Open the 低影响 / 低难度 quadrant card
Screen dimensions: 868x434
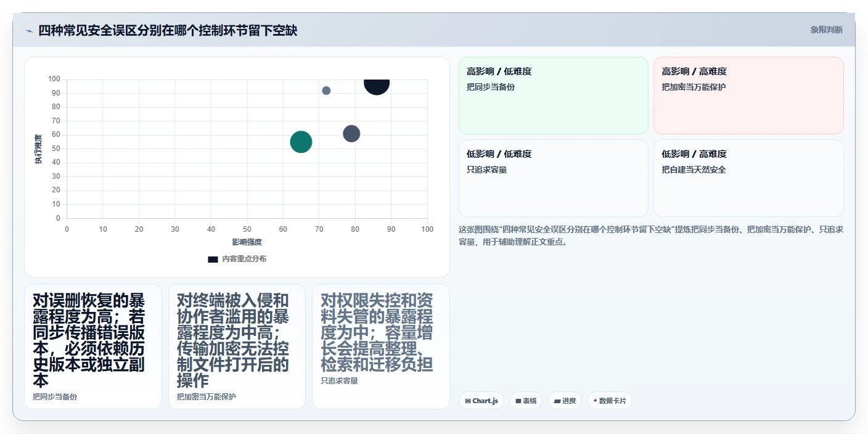click(x=554, y=178)
